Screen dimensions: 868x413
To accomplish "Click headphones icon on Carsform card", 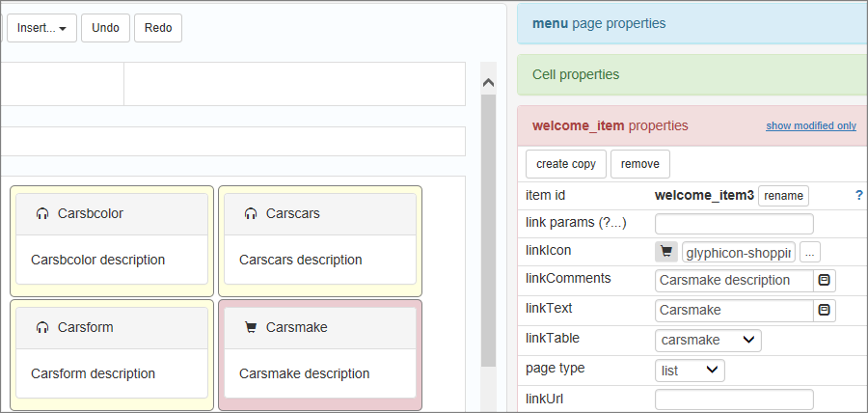I will point(42,327).
